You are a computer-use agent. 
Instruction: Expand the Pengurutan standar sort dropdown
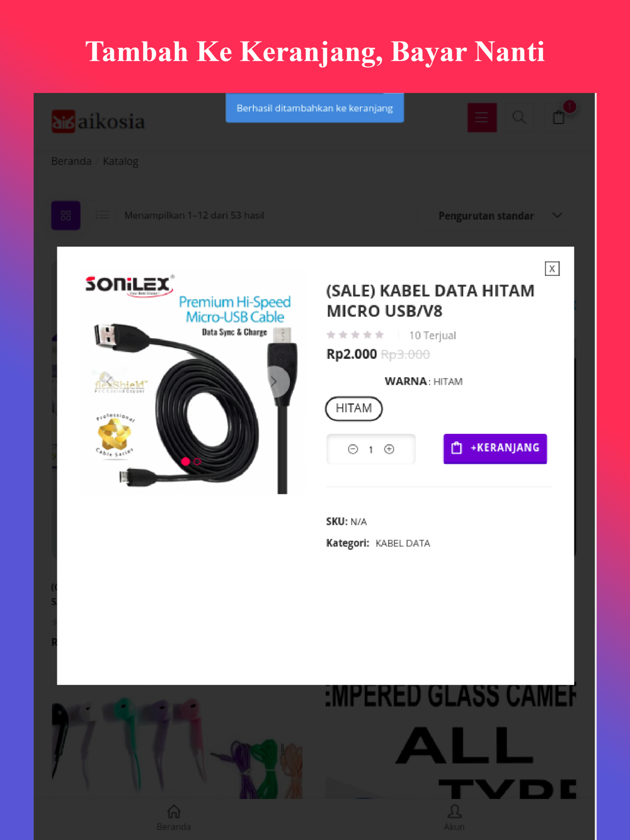[500, 215]
